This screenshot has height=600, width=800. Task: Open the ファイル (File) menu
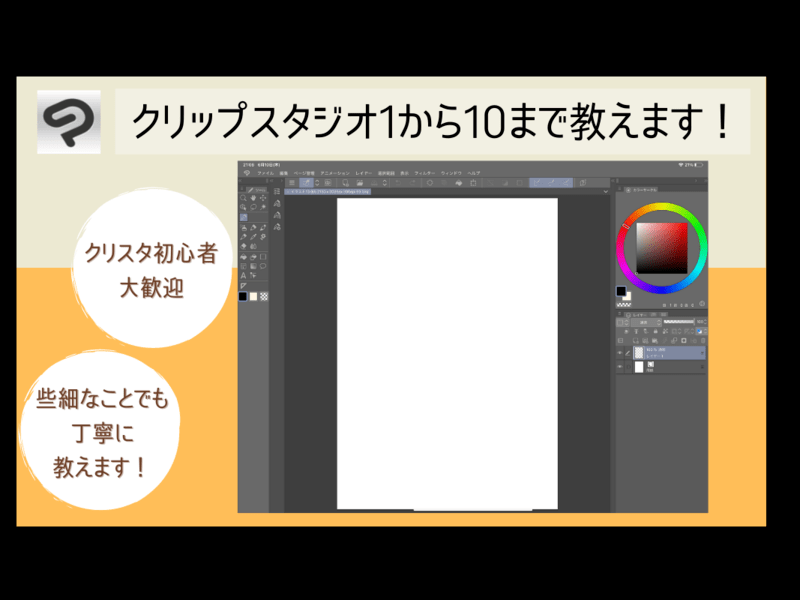[x=265, y=173]
